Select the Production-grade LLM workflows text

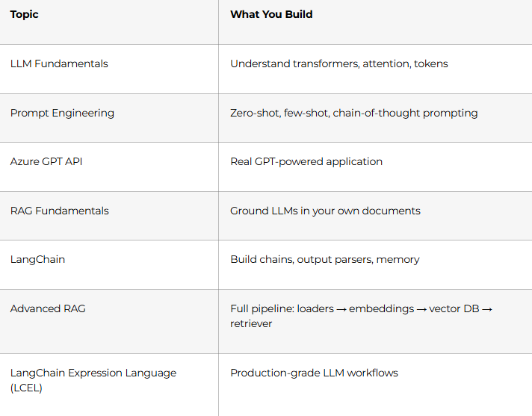coord(314,373)
